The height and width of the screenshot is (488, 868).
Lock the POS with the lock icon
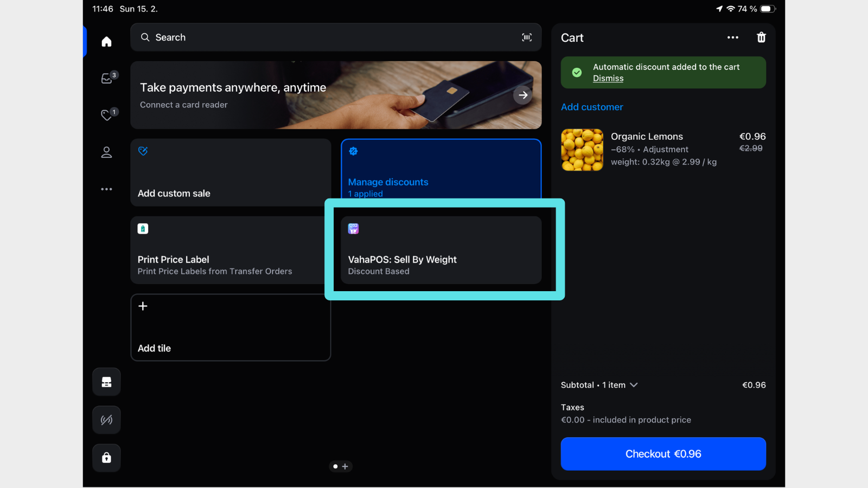[x=106, y=458]
